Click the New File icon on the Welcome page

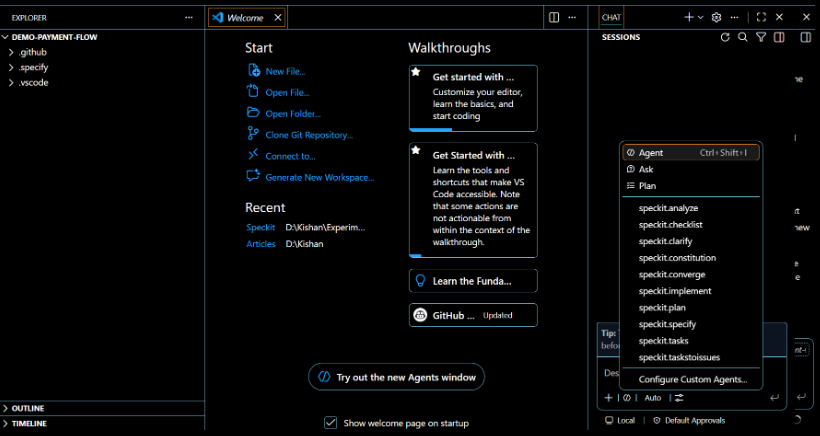(x=254, y=71)
